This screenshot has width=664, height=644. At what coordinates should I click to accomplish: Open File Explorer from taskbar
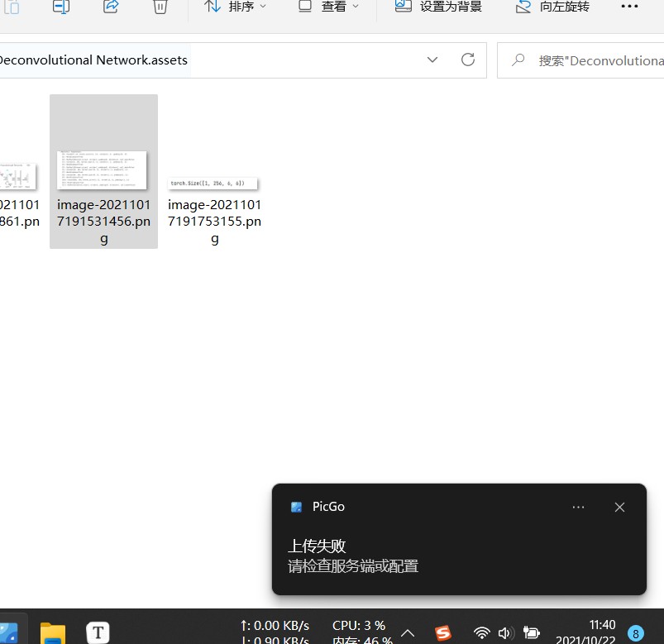coord(53,633)
